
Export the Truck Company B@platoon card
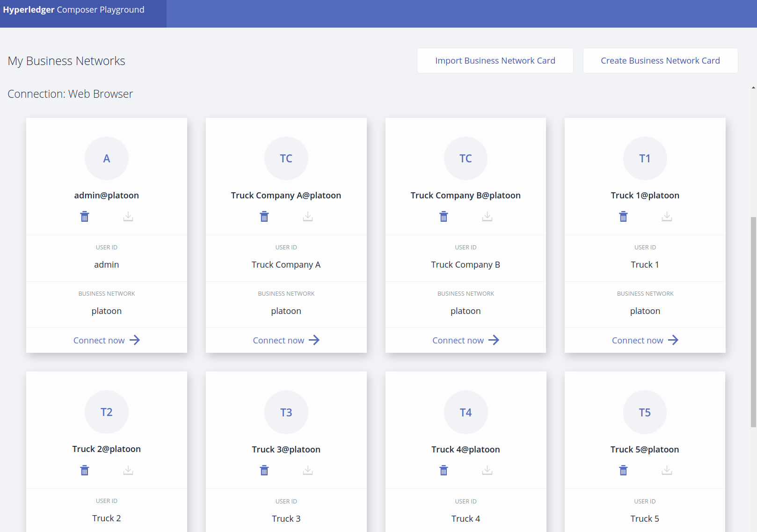point(487,217)
